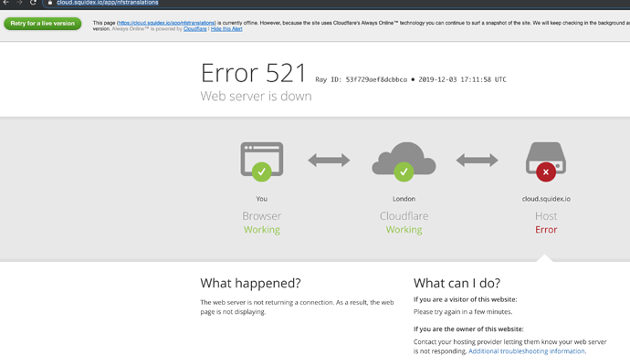Click the 'Host' label
This screenshot has width=630, height=364.
tap(546, 216)
